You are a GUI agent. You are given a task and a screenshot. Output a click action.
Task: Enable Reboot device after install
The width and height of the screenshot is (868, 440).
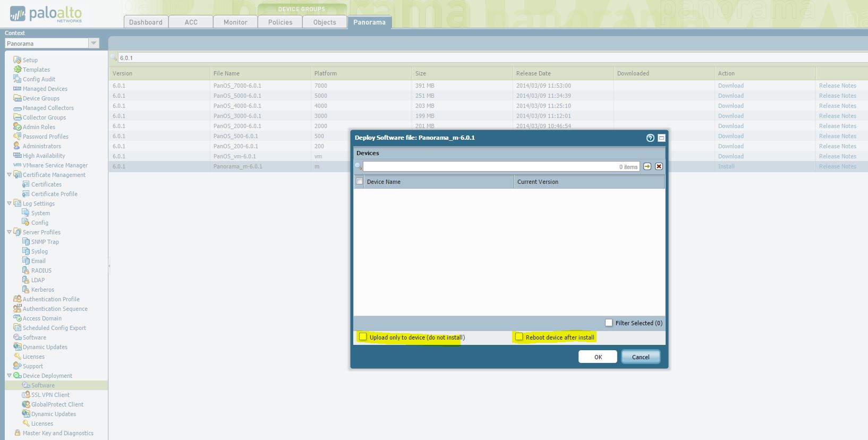coord(519,337)
